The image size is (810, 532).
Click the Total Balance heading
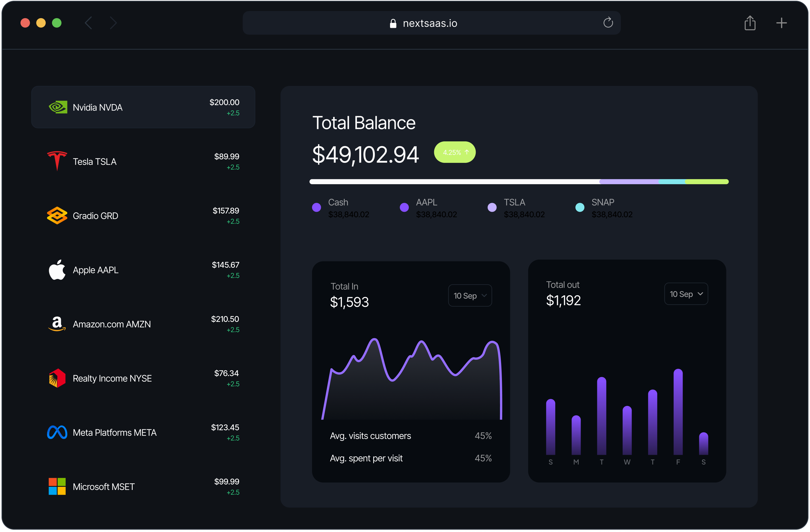pyautogui.click(x=364, y=122)
